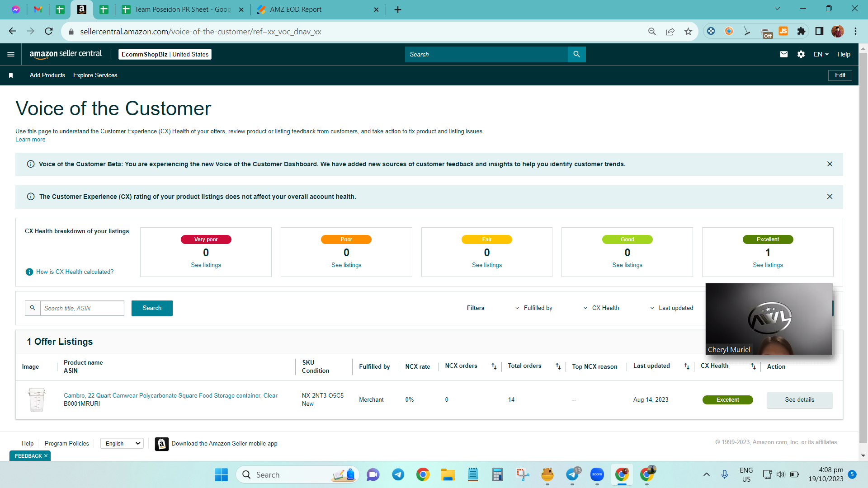This screenshot has height=488, width=868.
Task: Sort the table by CX Health
Action: [753, 366]
